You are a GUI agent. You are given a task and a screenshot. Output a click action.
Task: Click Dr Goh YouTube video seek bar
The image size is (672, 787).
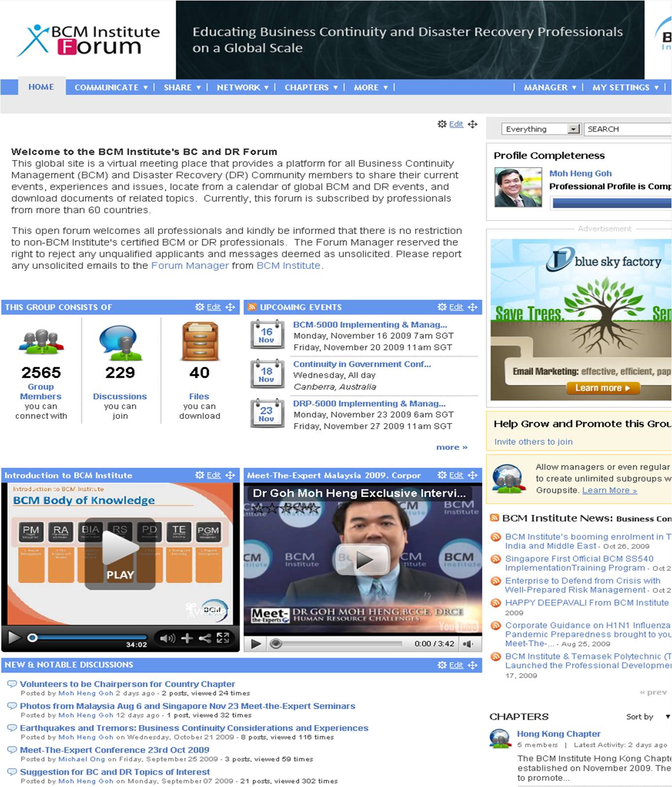337,644
